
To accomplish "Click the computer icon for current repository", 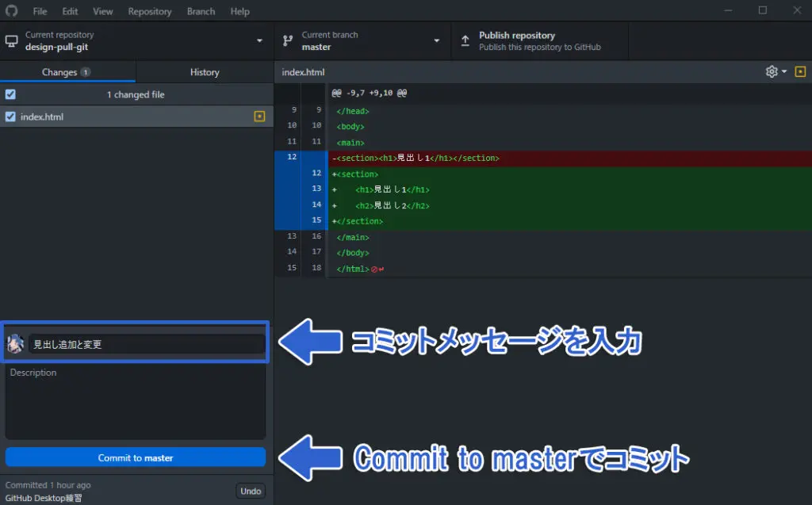I will 11,41.
